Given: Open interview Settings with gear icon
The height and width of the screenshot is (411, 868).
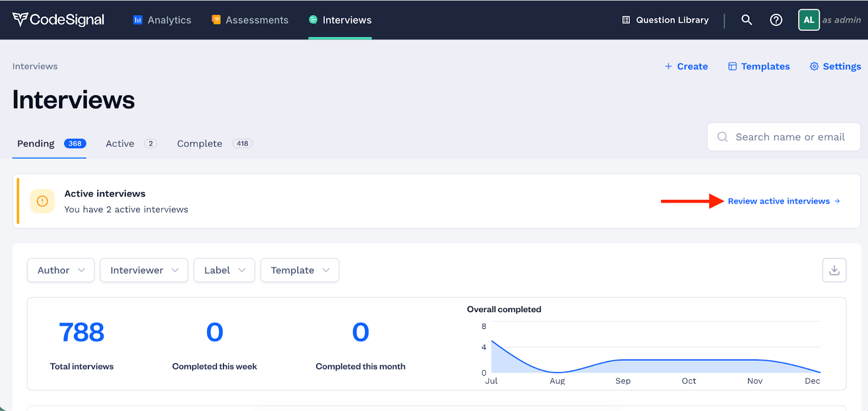Looking at the screenshot, I should click(x=835, y=66).
